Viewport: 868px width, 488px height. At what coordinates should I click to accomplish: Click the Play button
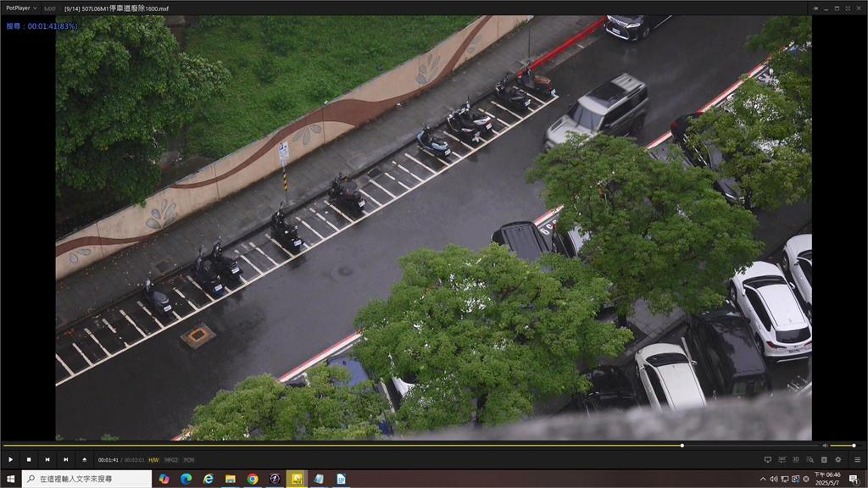coord(10,459)
